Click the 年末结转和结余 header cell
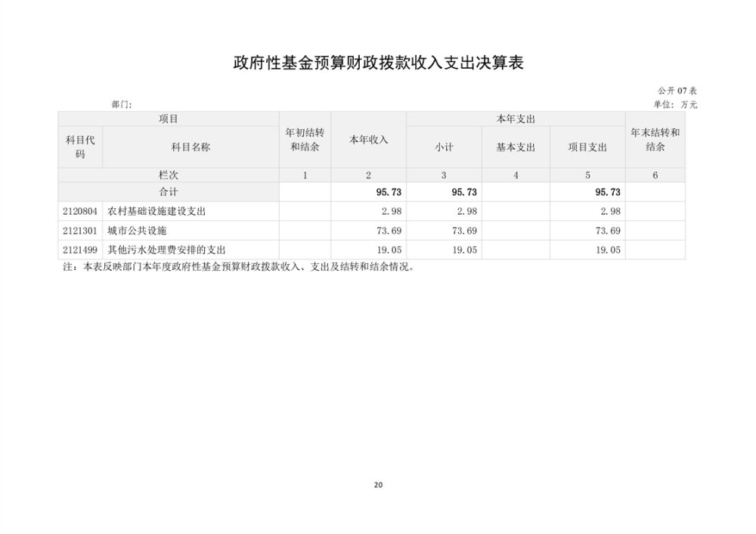The image size is (756, 534). tap(655, 139)
